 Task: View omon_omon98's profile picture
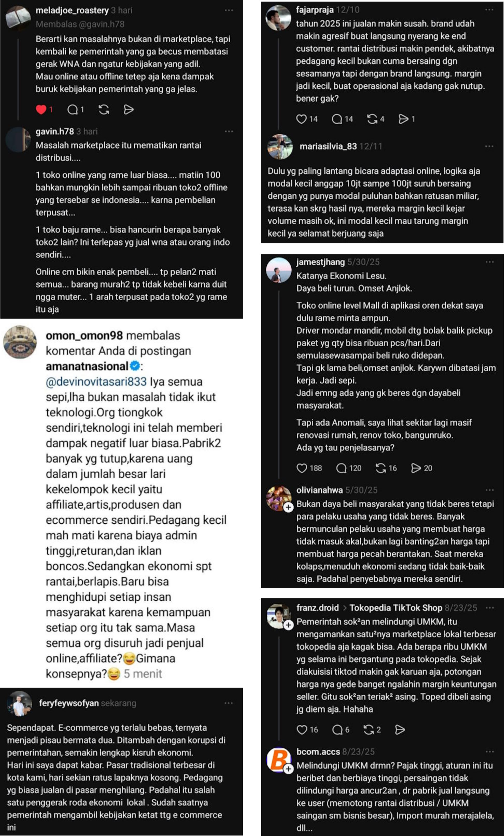[20, 342]
